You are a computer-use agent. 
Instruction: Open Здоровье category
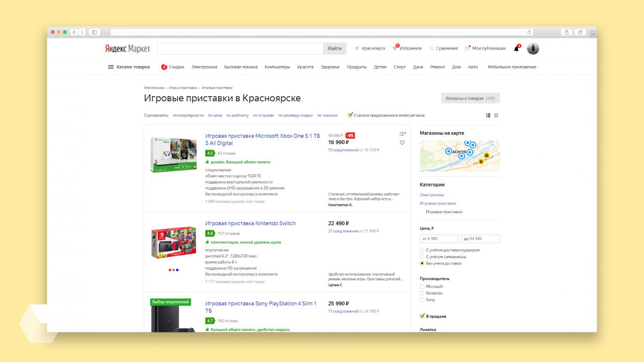330,67
